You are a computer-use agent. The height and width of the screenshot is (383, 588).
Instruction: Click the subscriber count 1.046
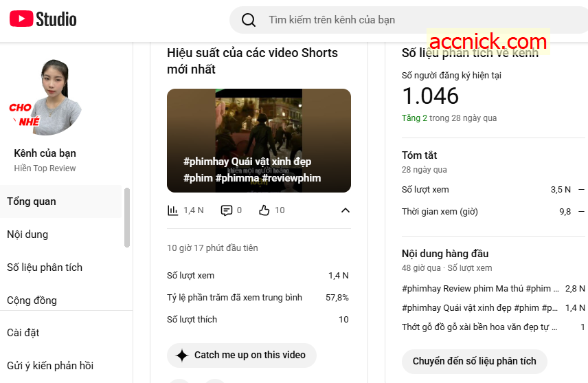point(430,96)
